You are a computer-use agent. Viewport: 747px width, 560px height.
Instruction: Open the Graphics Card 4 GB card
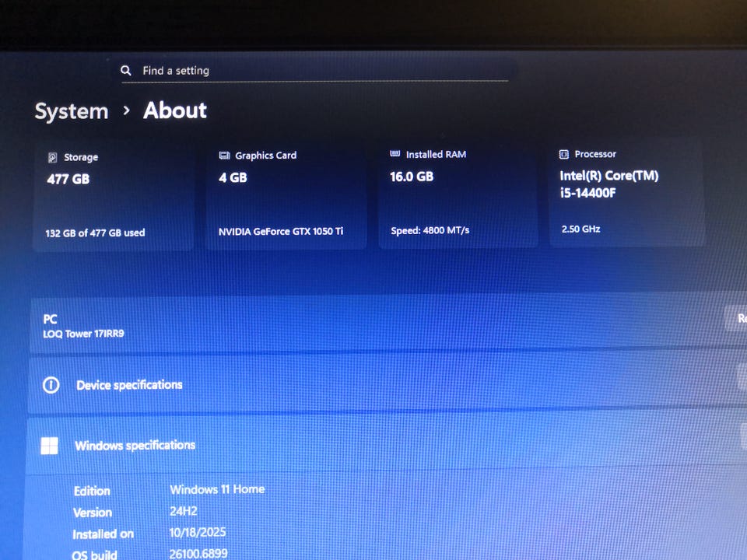tap(286, 195)
